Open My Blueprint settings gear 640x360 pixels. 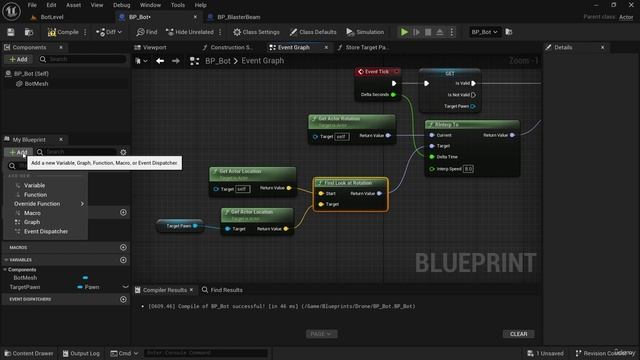123,152
